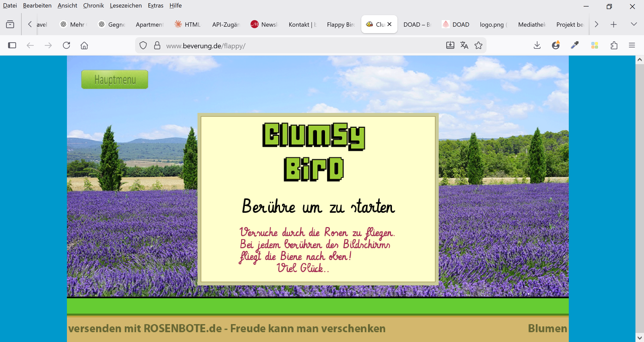The image size is (644, 342).
Task: Open the Chronik menu
Action: [x=93, y=5]
